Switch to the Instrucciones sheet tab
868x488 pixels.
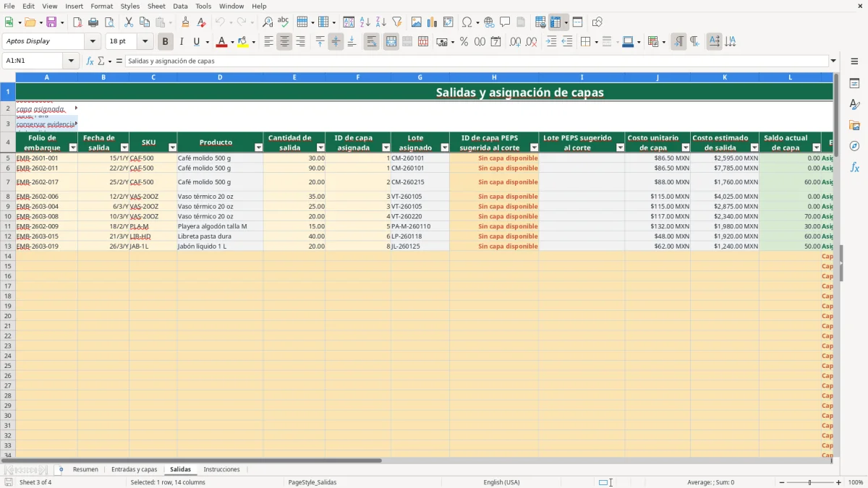221,470
